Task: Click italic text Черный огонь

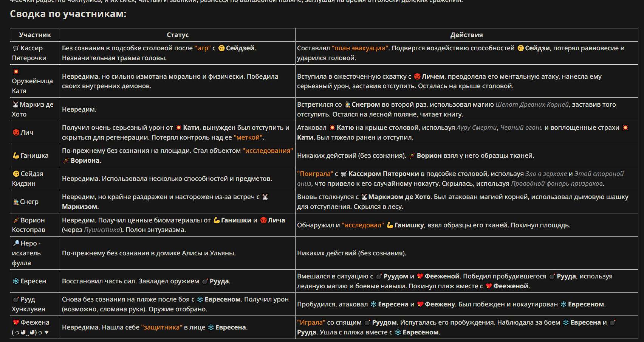Action: (521, 127)
